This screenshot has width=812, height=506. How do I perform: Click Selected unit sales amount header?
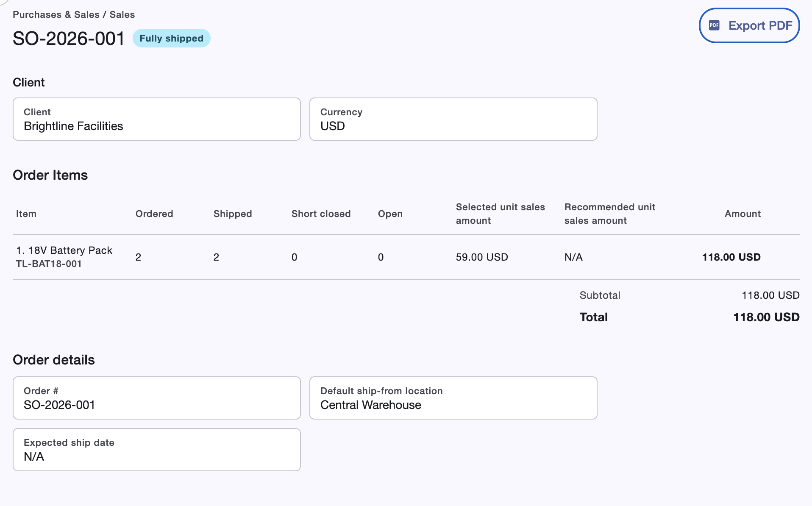501,214
